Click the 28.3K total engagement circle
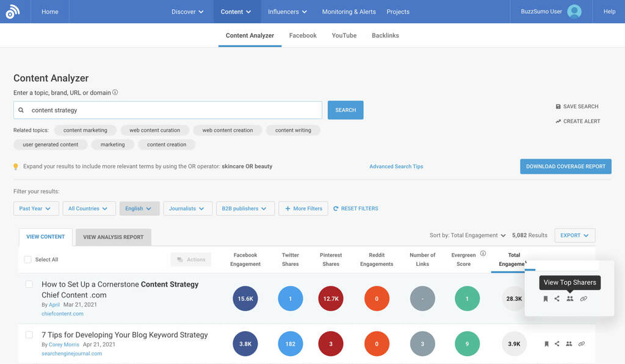Viewport: 625px width, 364px height. (x=514, y=299)
